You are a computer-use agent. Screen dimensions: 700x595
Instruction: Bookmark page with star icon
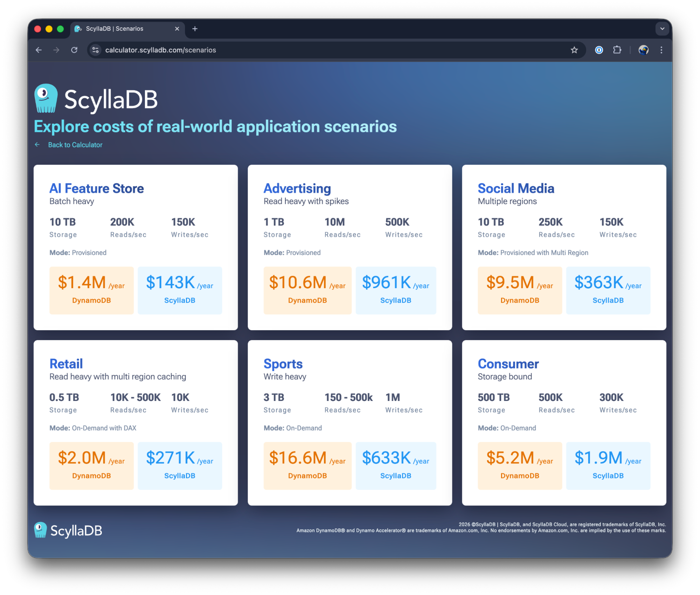pyautogui.click(x=574, y=50)
